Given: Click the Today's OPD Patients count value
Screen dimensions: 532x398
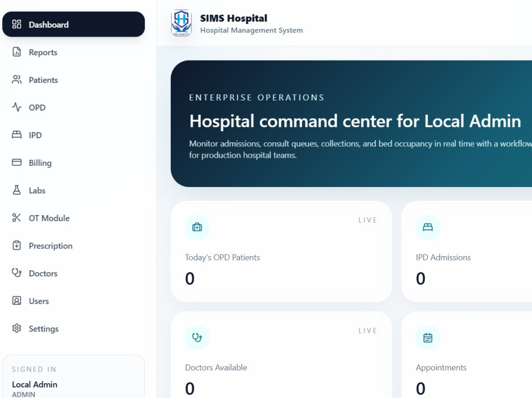Looking at the screenshot, I should (190, 278).
